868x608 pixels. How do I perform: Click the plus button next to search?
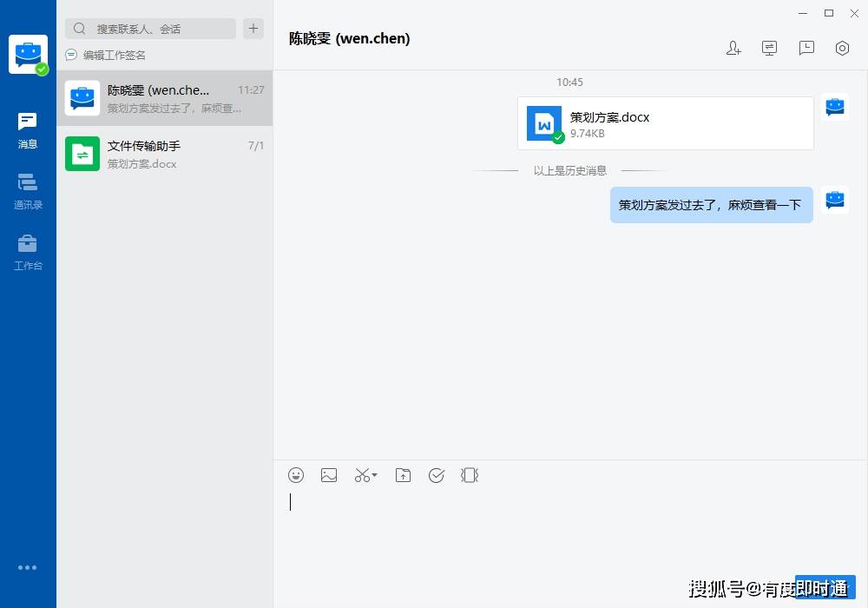[x=253, y=29]
